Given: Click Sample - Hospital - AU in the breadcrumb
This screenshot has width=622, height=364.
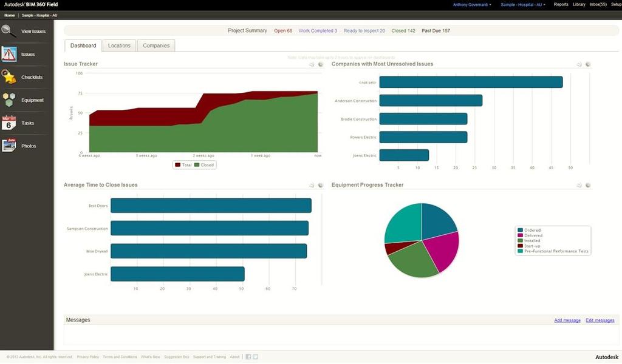Looking at the screenshot, I should (39, 15).
